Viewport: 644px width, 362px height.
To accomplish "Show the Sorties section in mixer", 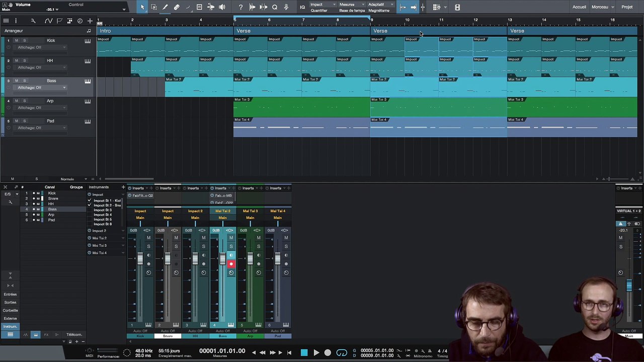I will [x=10, y=302].
